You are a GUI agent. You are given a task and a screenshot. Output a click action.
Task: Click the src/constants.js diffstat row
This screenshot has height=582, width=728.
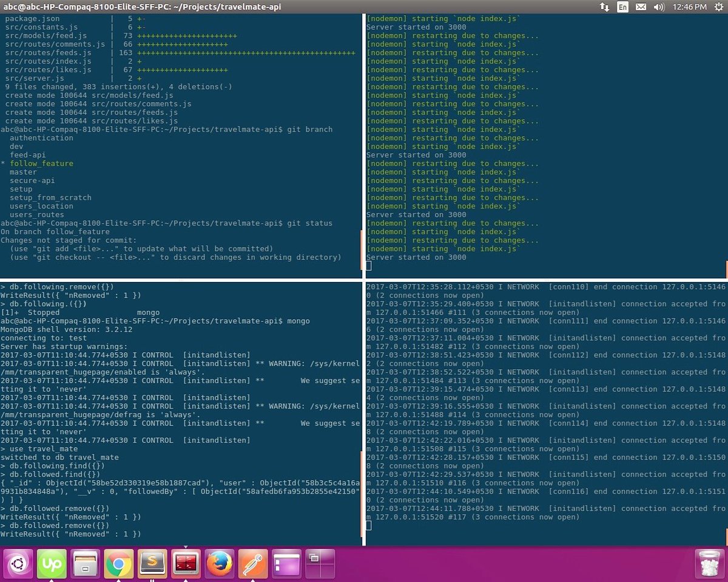[75, 27]
